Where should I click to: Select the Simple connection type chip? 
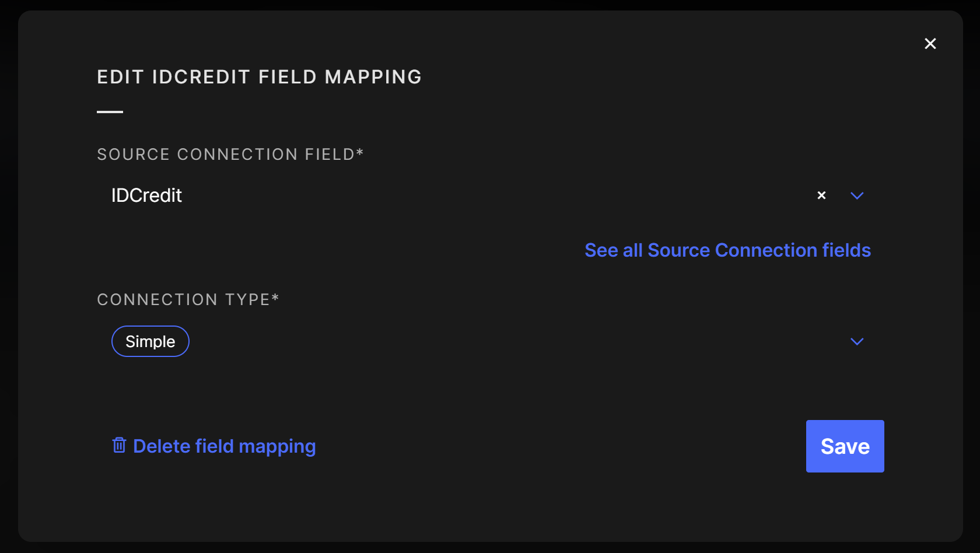point(150,341)
